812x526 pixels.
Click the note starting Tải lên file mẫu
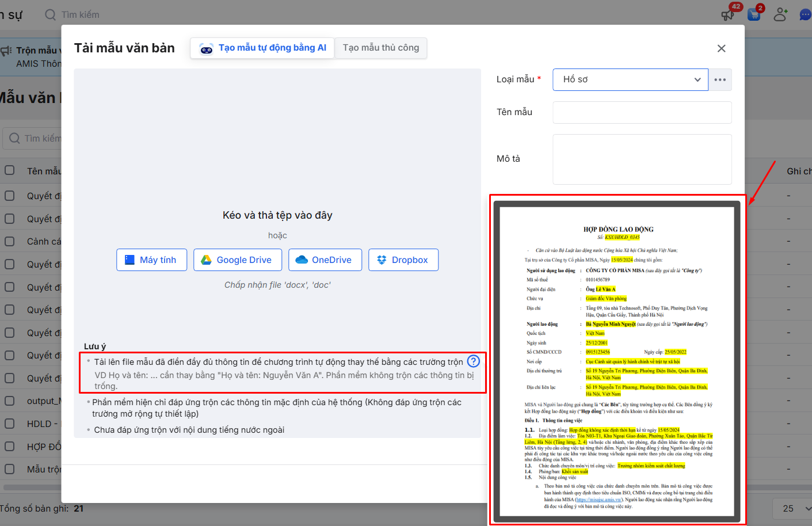point(279,362)
